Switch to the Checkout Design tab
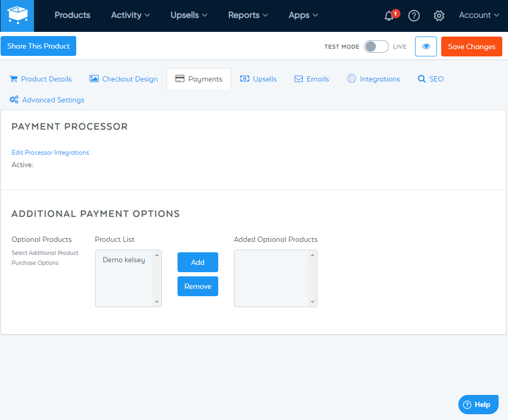Image resolution: width=508 pixels, height=420 pixels. click(x=123, y=79)
